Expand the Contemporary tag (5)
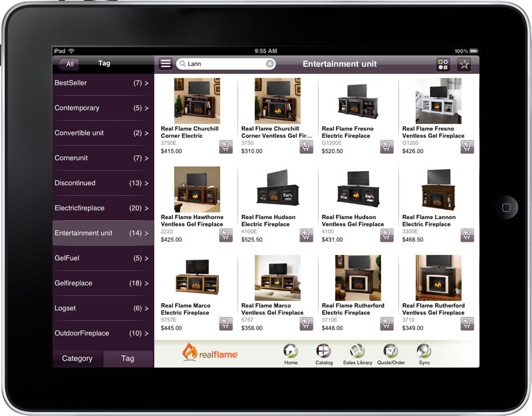The width and height of the screenshot is (532, 416). [103, 108]
